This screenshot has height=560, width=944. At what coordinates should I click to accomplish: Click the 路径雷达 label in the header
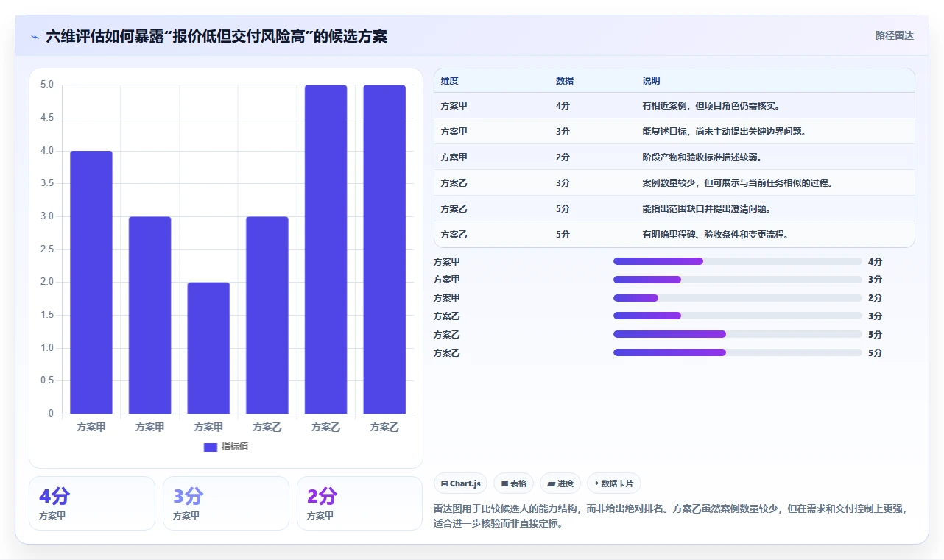pyautogui.click(x=894, y=35)
